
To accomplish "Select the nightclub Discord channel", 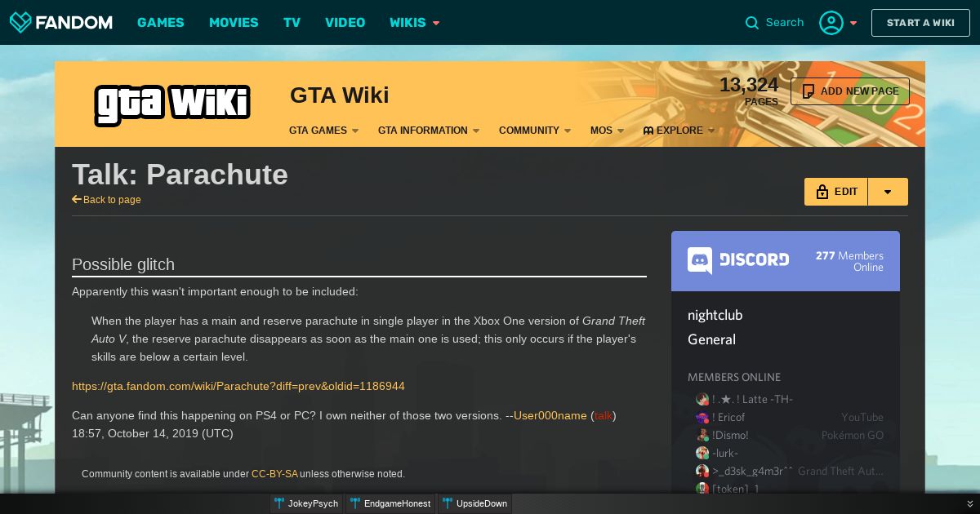I will (715, 315).
